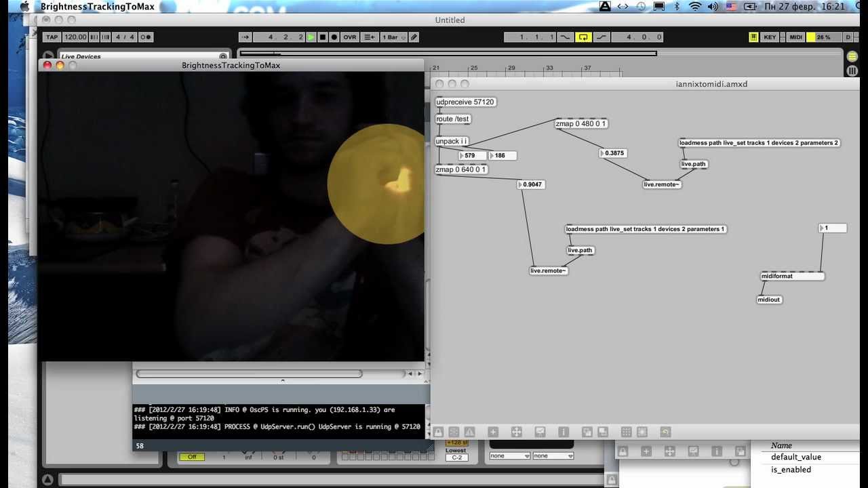Select loadmess object for parameters 2
This screenshot has width=868, height=488.
point(759,143)
